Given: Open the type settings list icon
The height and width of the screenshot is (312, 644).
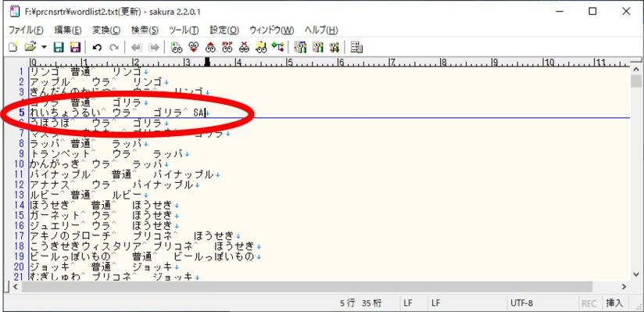Looking at the screenshot, I should [x=301, y=47].
